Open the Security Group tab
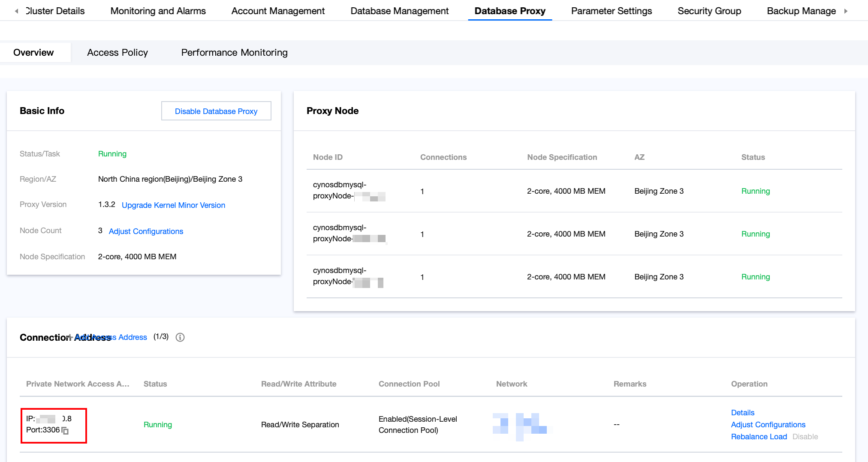Image resolution: width=868 pixels, height=462 pixels. pyautogui.click(x=709, y=11)
